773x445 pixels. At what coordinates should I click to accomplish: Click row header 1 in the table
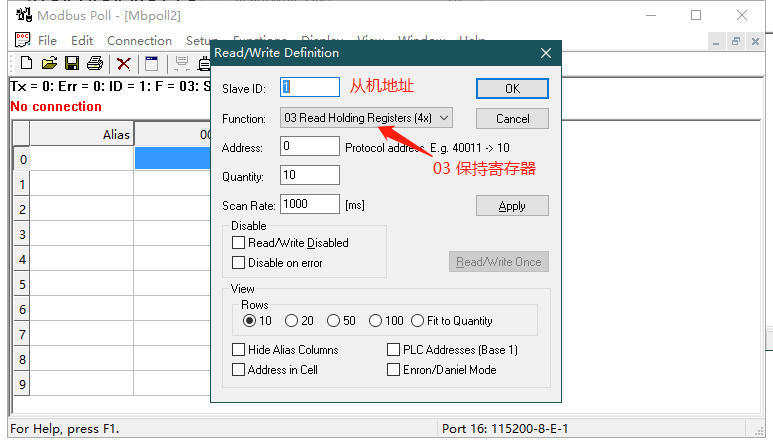point(22,184)
